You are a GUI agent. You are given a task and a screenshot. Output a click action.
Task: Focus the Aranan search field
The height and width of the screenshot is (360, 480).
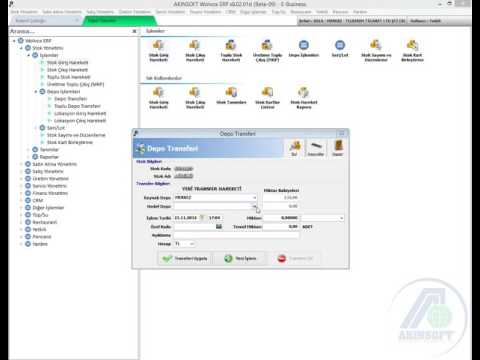[70, 31]
